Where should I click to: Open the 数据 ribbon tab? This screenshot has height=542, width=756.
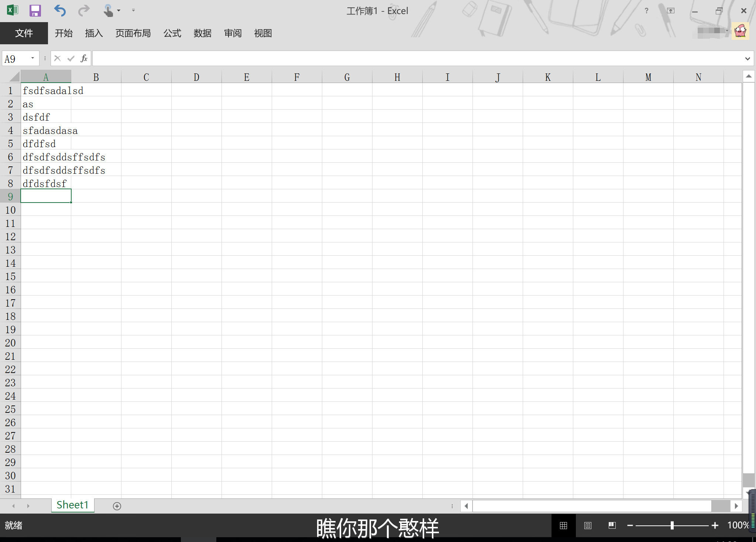coord(203,33)
